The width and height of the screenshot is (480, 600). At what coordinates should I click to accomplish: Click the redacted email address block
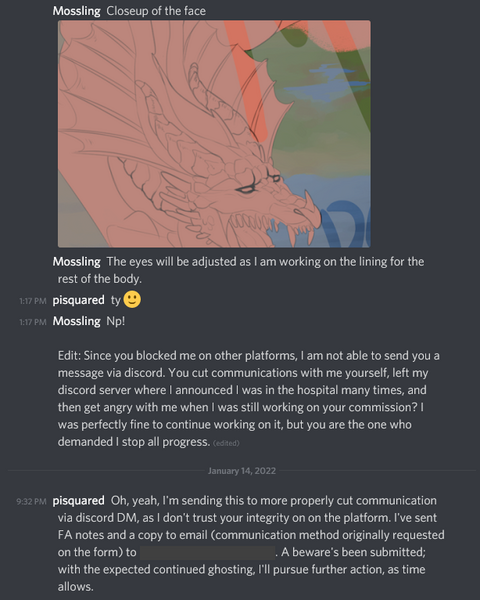click(x=207, y=553)
